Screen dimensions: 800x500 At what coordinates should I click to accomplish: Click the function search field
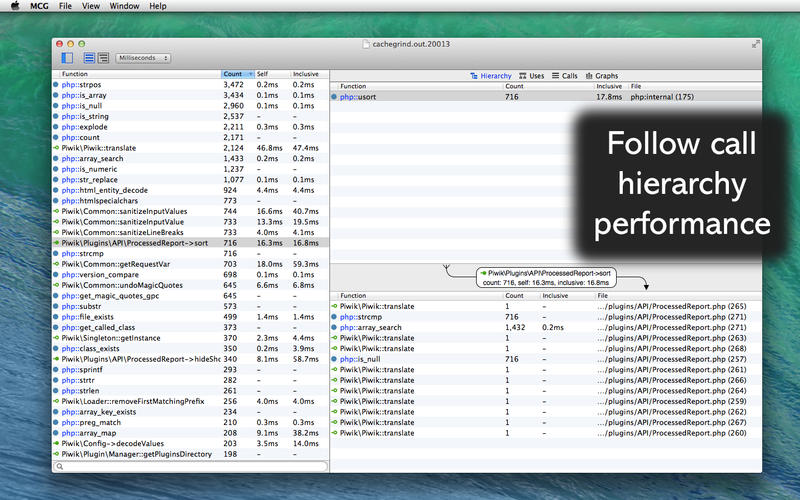coord(190,466)
